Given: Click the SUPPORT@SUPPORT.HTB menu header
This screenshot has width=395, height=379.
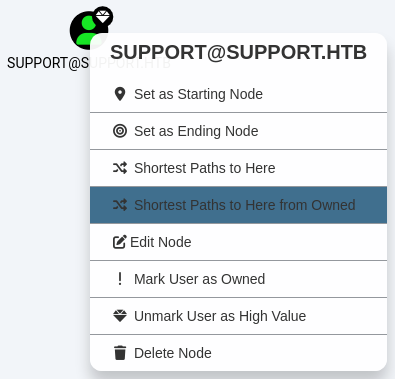Looking at the screenshot, I should (238, 52).
